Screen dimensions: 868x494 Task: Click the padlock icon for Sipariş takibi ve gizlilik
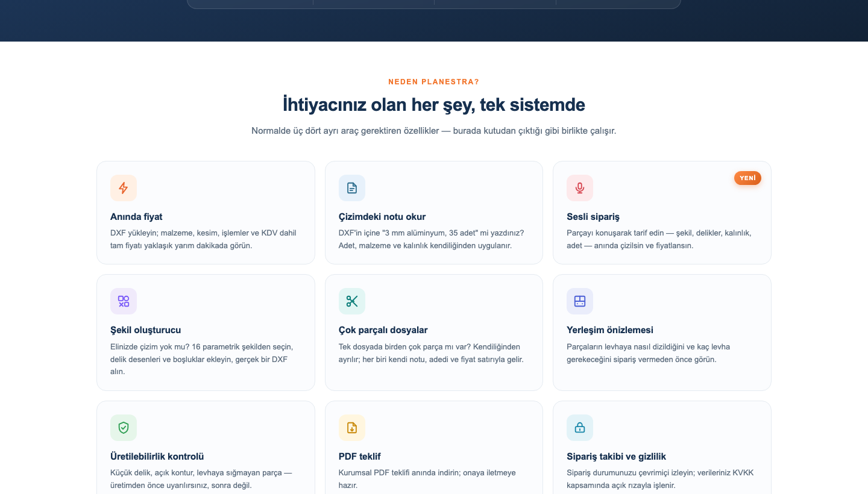[580, 428]
